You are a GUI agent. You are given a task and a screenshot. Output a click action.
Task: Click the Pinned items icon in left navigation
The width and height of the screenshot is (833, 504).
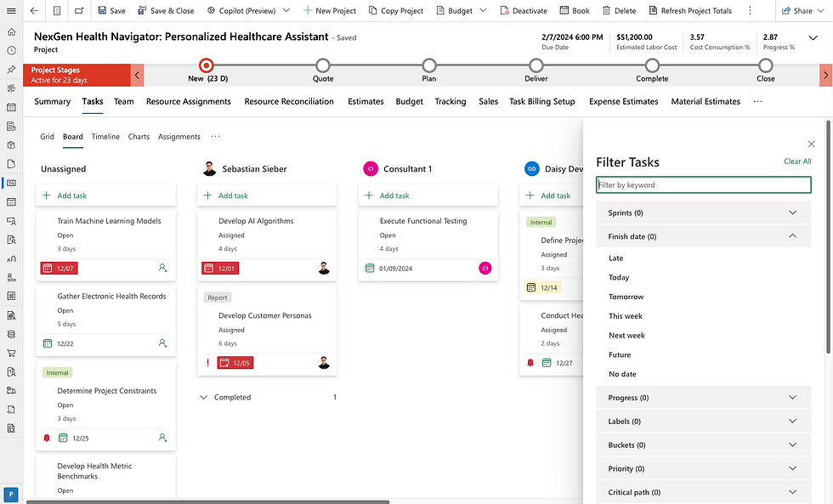(10, 69)
